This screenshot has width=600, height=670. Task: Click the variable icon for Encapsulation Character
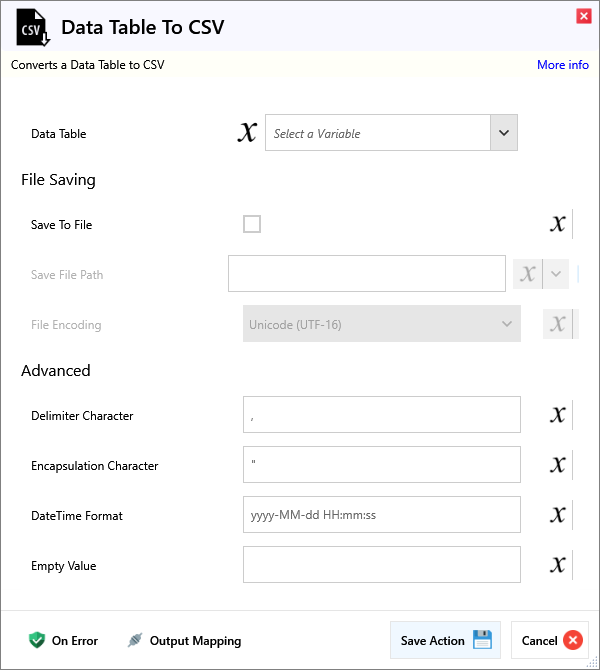pos(558,465)
